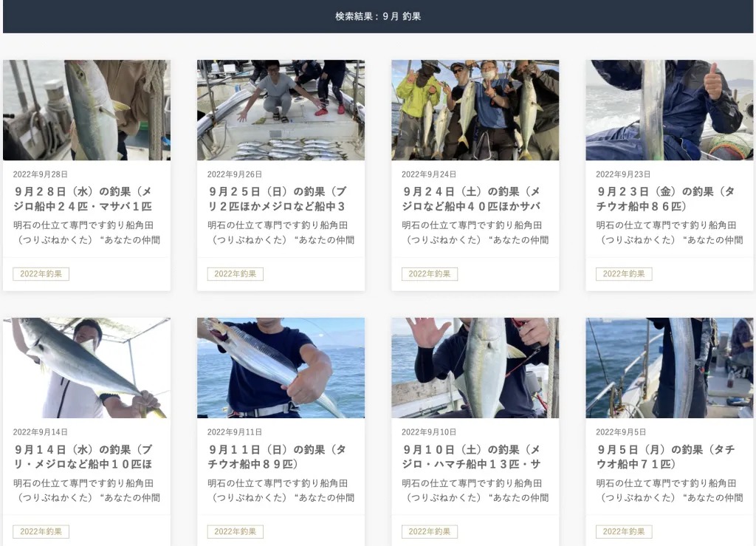Open the September 14 fish photo
Screen dimensions: 756x546
87,368
